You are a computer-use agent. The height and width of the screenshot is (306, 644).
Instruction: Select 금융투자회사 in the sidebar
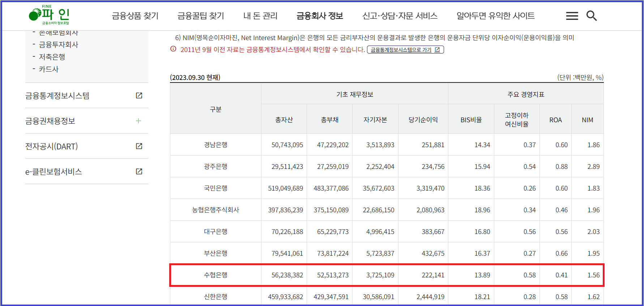[58, 44]
